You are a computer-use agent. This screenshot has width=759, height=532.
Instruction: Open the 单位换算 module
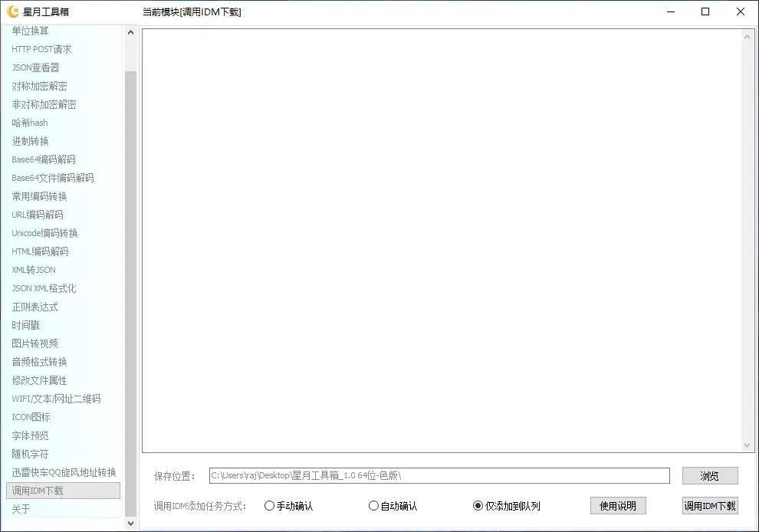tap(30, 31)
